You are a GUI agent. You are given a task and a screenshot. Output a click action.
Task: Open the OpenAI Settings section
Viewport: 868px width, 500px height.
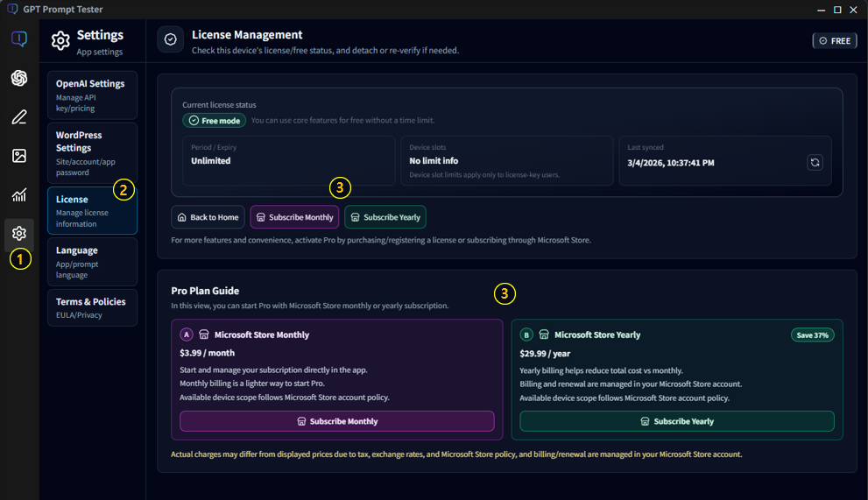92,95
